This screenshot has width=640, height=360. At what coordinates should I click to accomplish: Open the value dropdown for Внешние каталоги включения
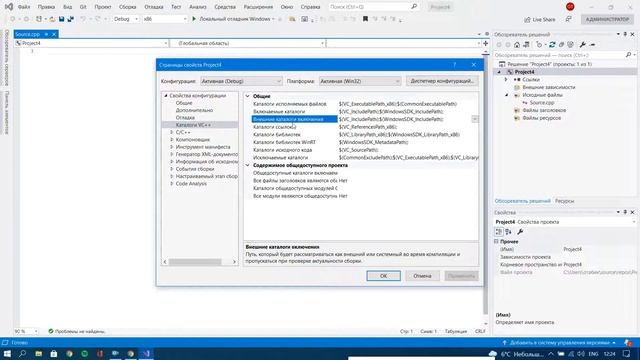click(475, 119)
